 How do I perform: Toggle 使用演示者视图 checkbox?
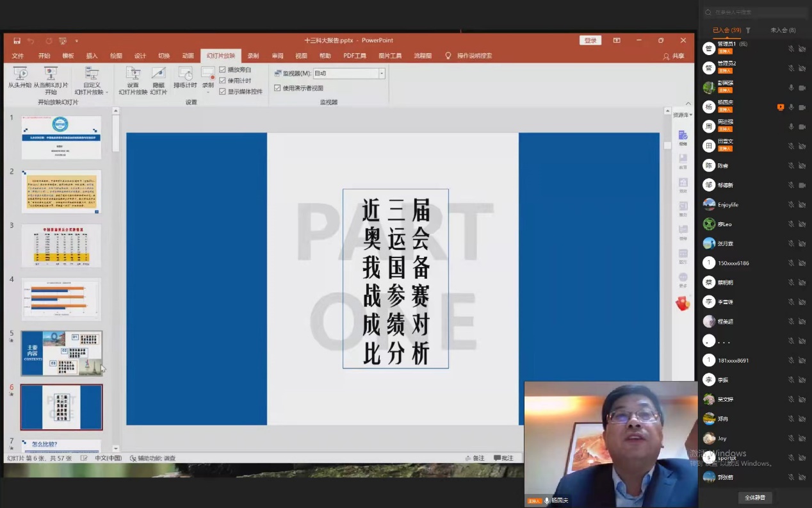277,88
